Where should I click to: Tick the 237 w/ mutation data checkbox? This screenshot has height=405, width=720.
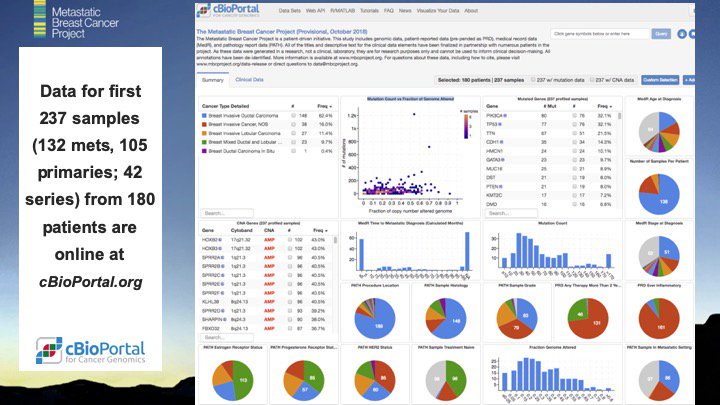pyautogui.click(x=533, y=80)
